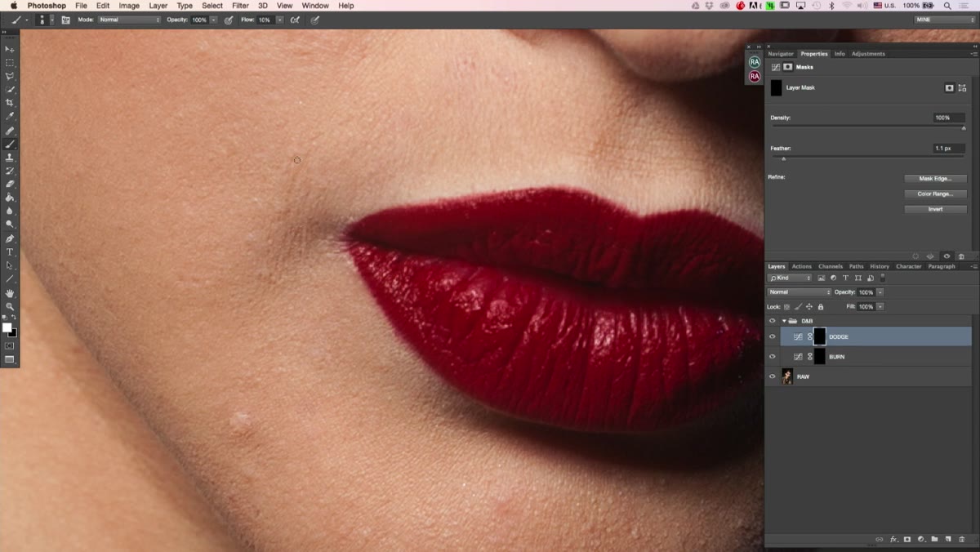Screen dimensions: 980x552
Task: Click the Color Range... button
Action: pyautogui.click(x=935, y=194)
